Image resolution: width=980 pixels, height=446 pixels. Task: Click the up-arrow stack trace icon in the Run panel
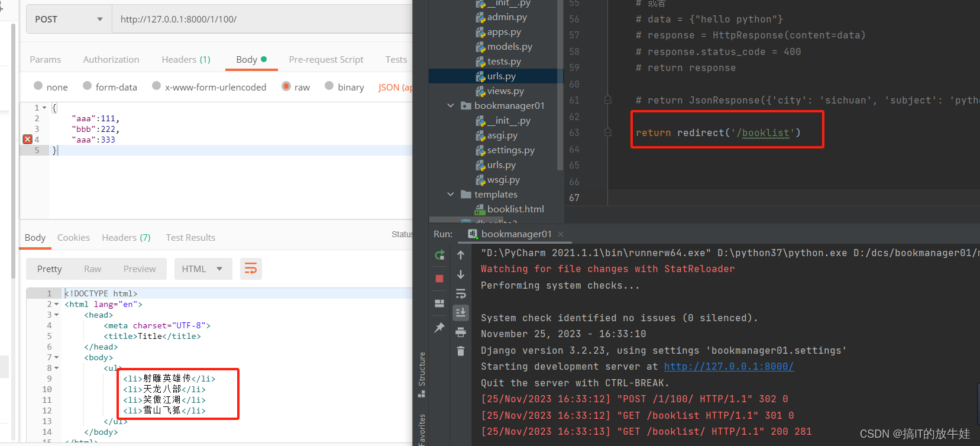click(461, 255)
